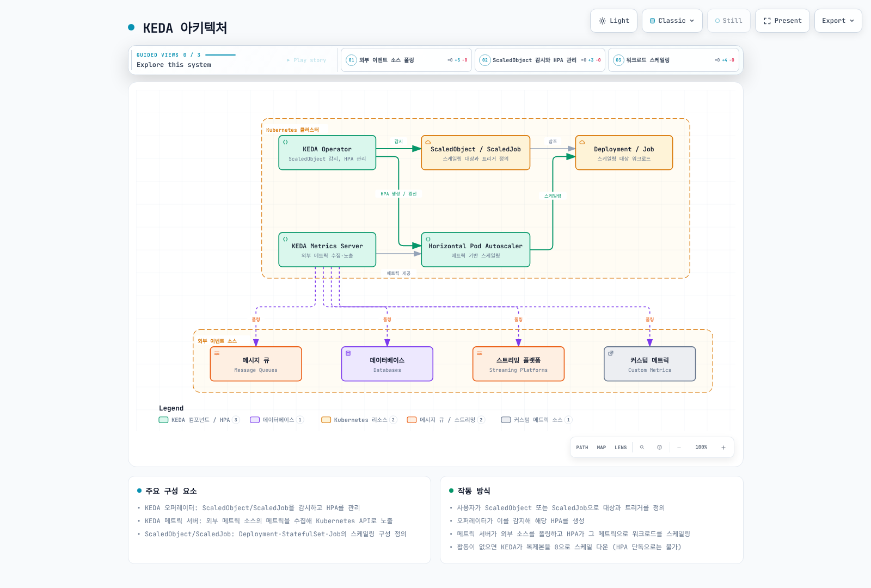Select the Deployment / Job node
Viewport: 871px width, 588px height.
(x=624, y=153)
